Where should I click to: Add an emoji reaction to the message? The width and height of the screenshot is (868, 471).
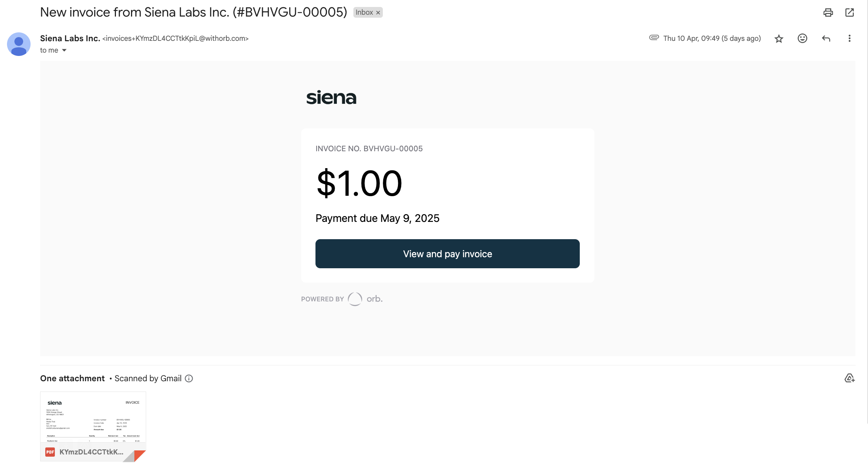pyautogui.click(x=802, y=38)
